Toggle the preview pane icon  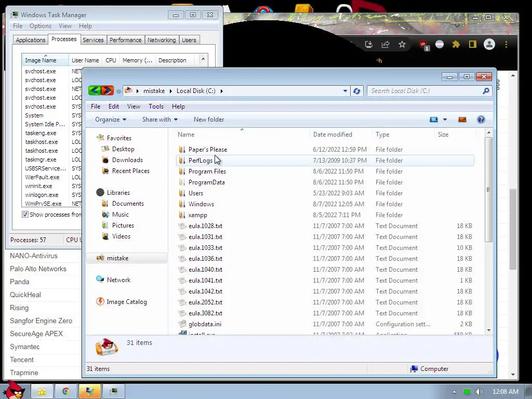pos(462,119)
